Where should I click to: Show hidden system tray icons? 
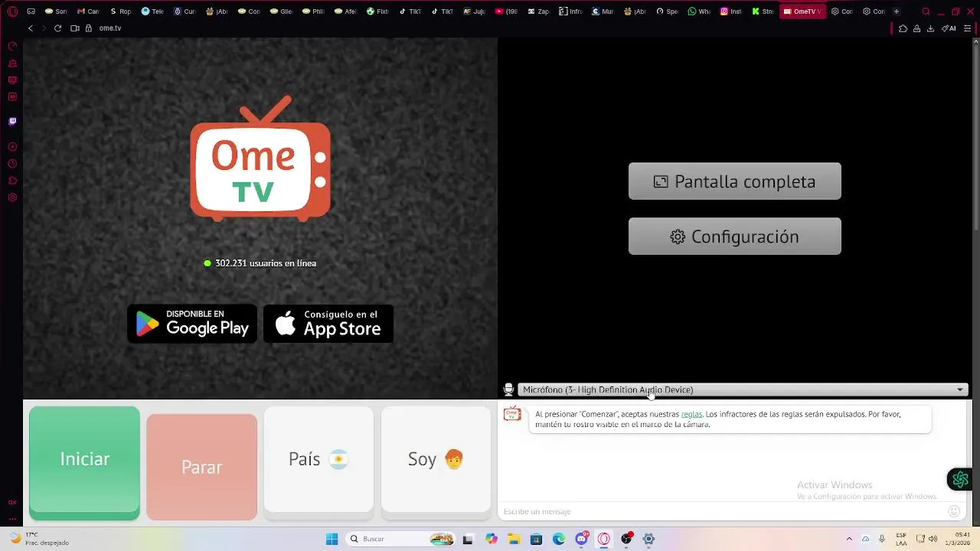(849, 540)
